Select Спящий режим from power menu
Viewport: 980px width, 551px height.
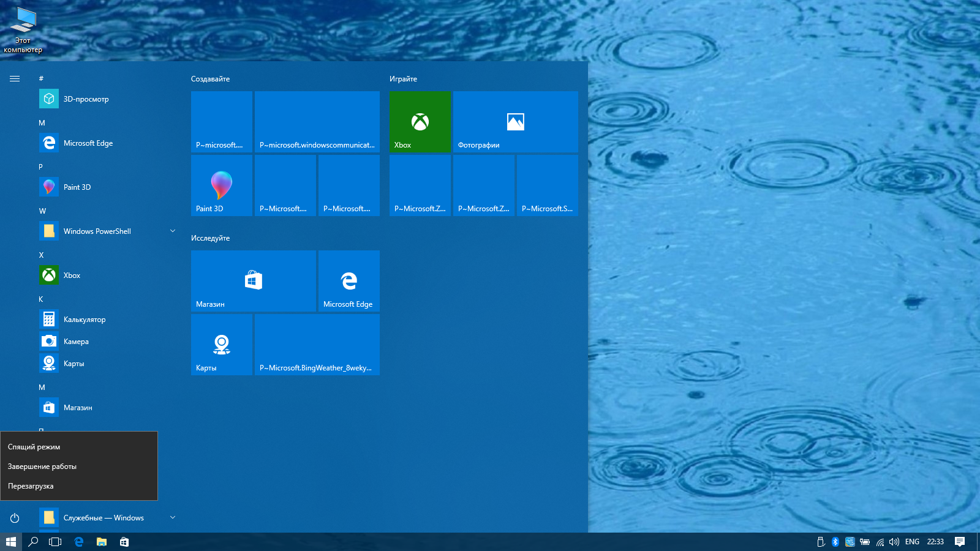point(34,447)
